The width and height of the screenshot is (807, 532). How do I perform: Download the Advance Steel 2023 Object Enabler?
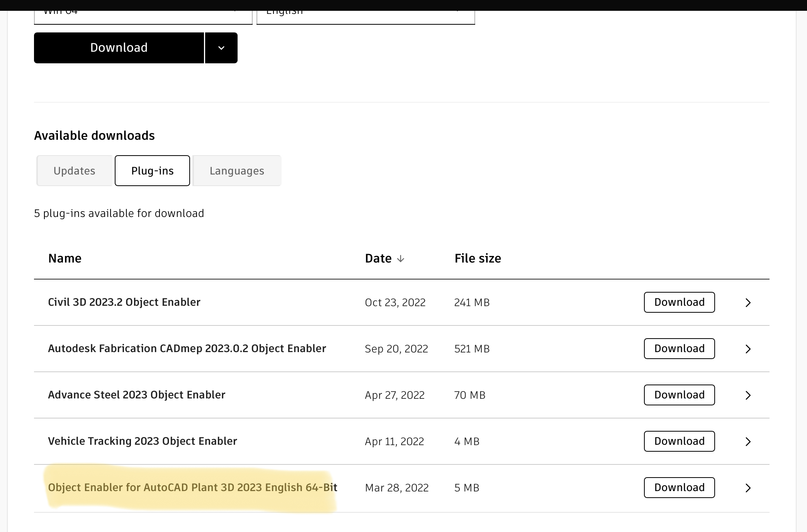[x=679, y=395]
